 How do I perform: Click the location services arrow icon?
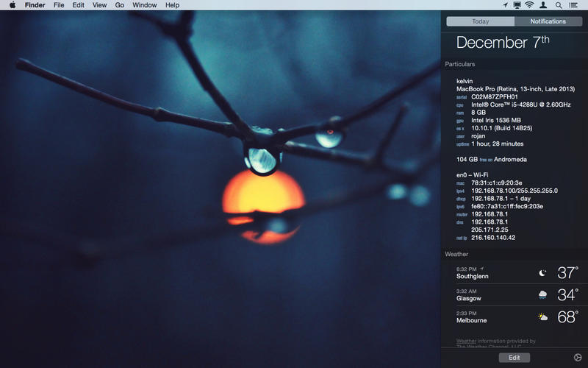[505, 5]
